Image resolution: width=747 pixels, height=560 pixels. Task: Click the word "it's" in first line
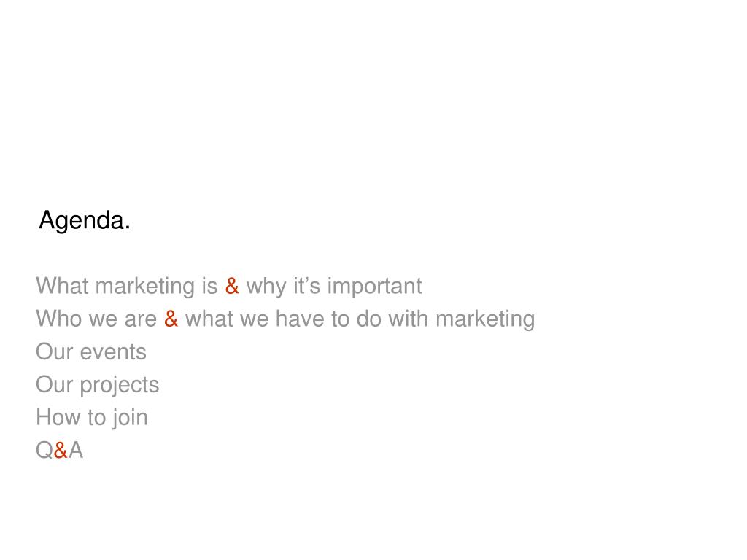[307, 286]
